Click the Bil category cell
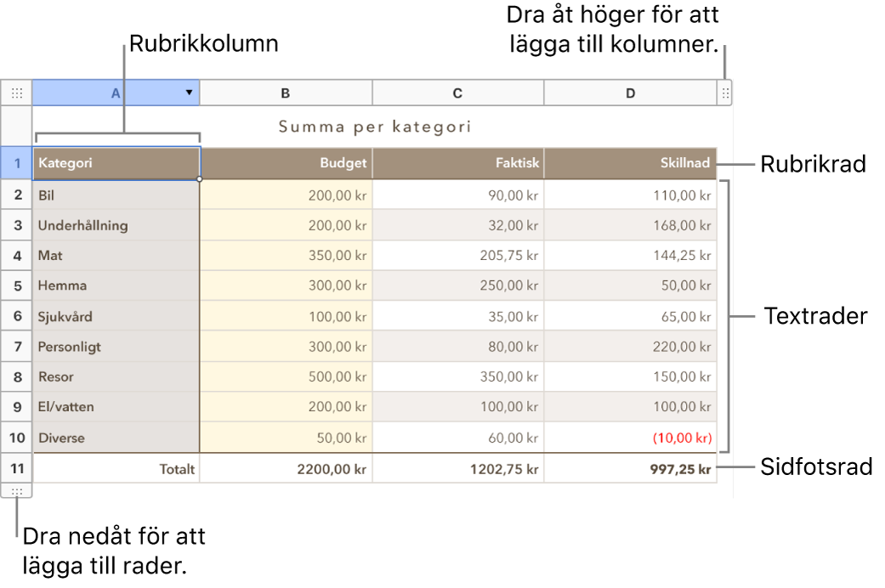The width and height of the screenshot is (885, 588). [116, 195]
